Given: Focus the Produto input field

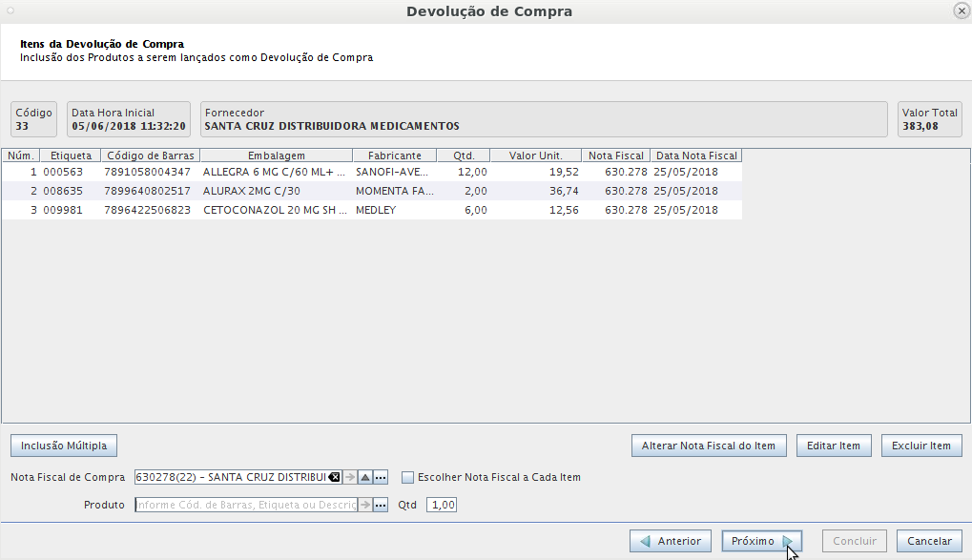Looking at the screenshot, I should [246, 505].
